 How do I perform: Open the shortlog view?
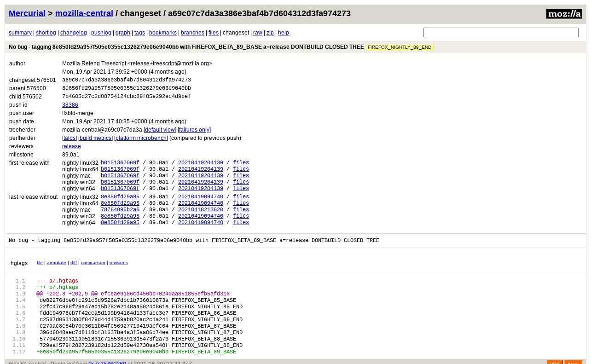[46, 33]
